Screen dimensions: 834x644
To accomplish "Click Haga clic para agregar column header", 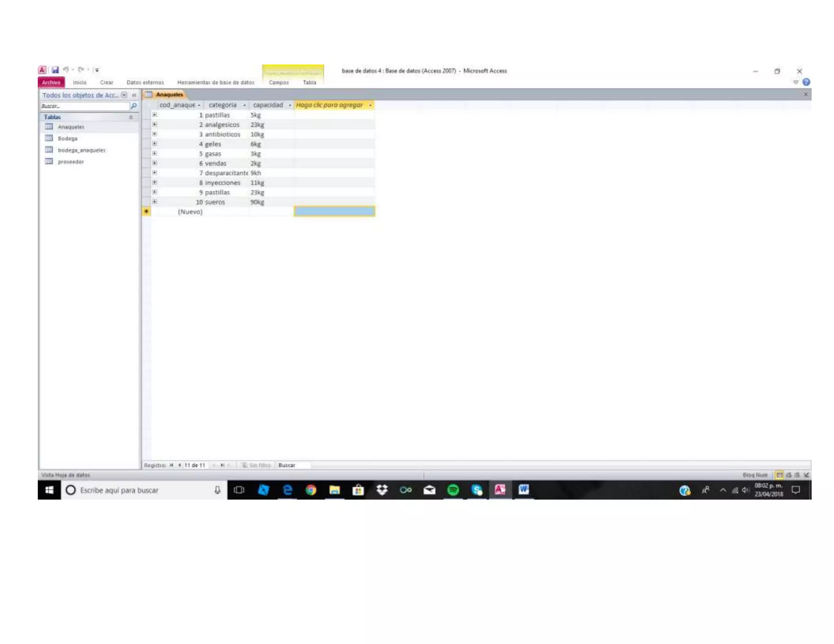I will coord(330,105).
